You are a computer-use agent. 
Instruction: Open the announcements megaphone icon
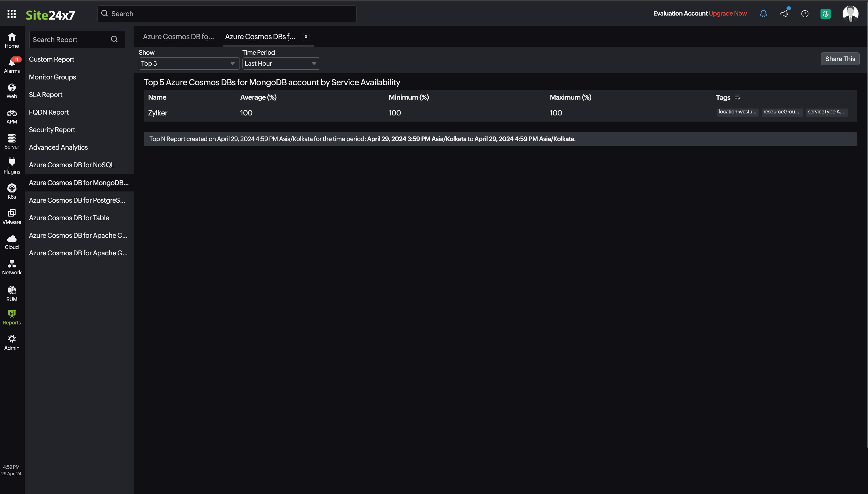[784, 14]
